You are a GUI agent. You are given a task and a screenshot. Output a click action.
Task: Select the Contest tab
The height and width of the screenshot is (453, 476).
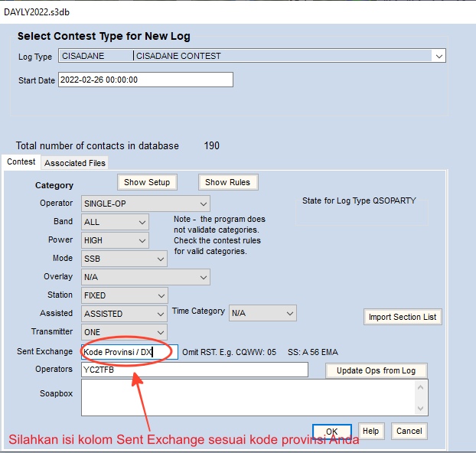21,162
